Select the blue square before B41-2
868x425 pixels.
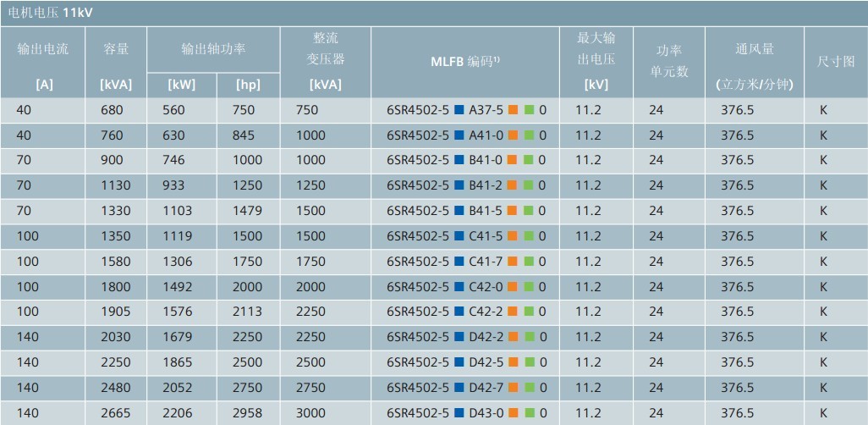459,186
